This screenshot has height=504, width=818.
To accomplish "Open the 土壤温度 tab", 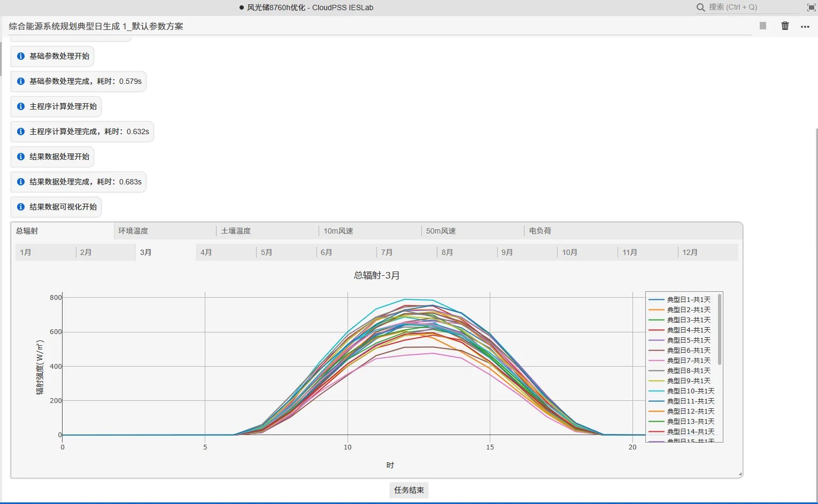I will (x=268, y=231).
